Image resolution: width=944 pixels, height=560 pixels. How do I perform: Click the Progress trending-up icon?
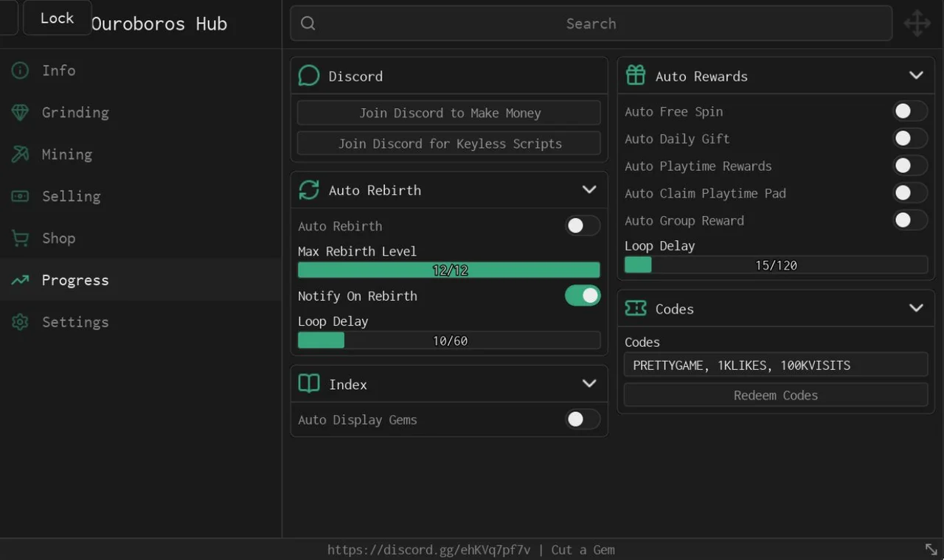coord(20,281)
